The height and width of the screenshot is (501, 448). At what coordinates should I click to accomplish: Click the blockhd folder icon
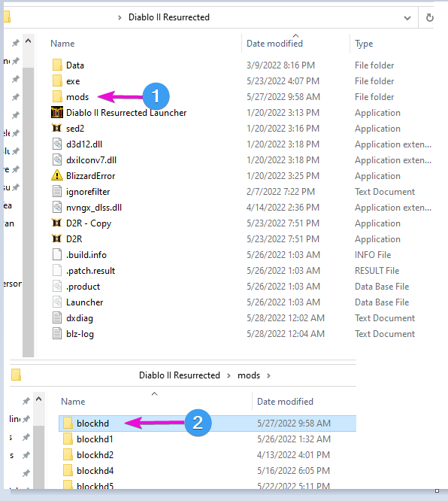coord(68,423)
